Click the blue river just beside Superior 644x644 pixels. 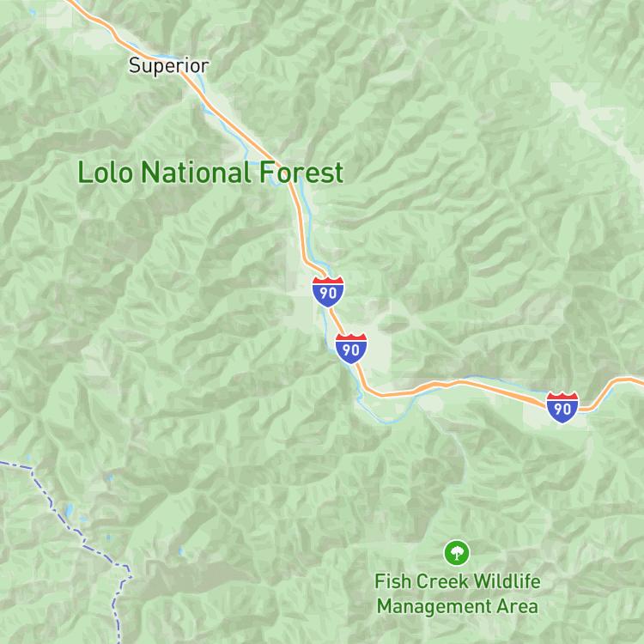point(200,78)
